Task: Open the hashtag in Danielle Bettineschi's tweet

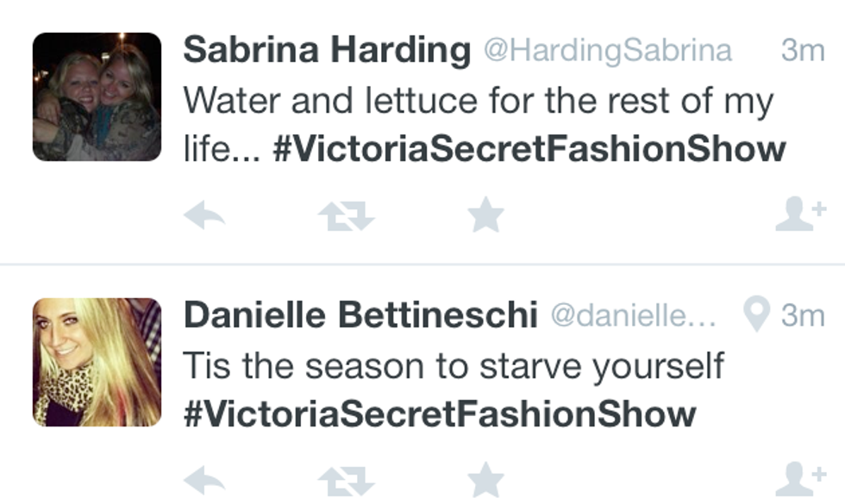Action: tap(440, 414)
